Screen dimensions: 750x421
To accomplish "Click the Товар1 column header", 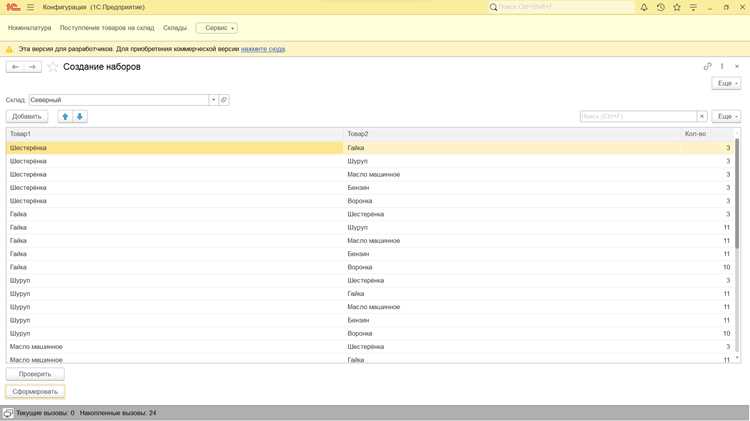I will (x=175, y=134).
